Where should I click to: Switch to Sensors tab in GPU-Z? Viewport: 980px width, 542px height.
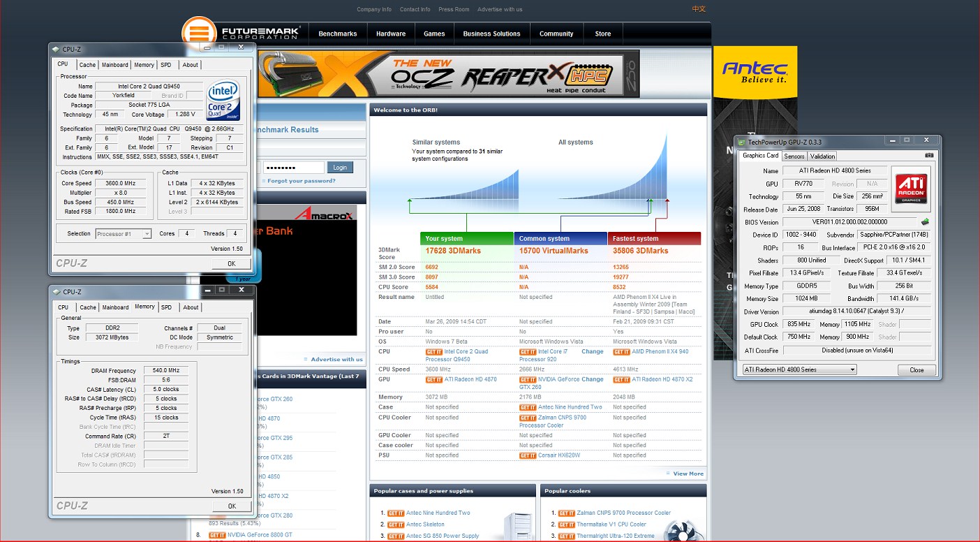point(794,156)
